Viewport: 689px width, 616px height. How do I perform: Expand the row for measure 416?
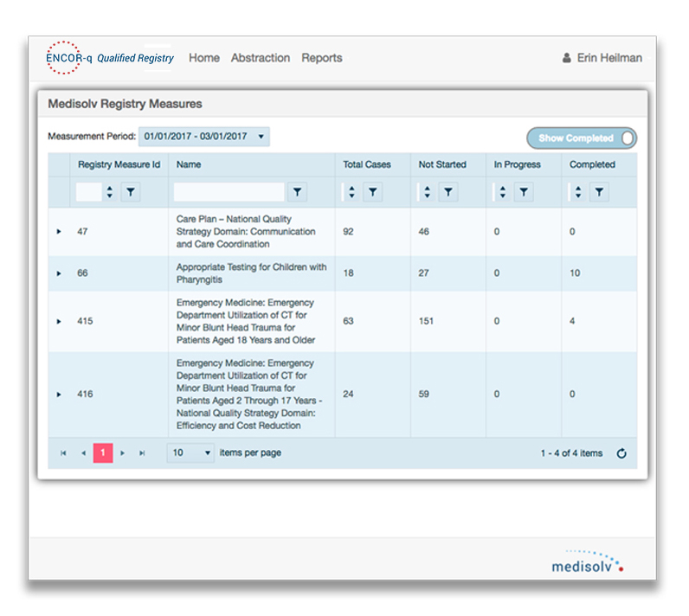59,395
